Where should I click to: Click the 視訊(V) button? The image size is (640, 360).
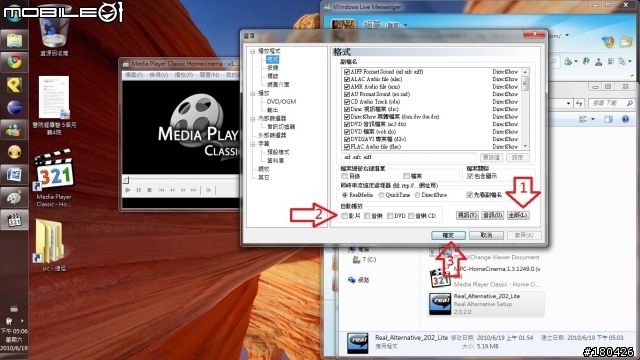point(467,215)
